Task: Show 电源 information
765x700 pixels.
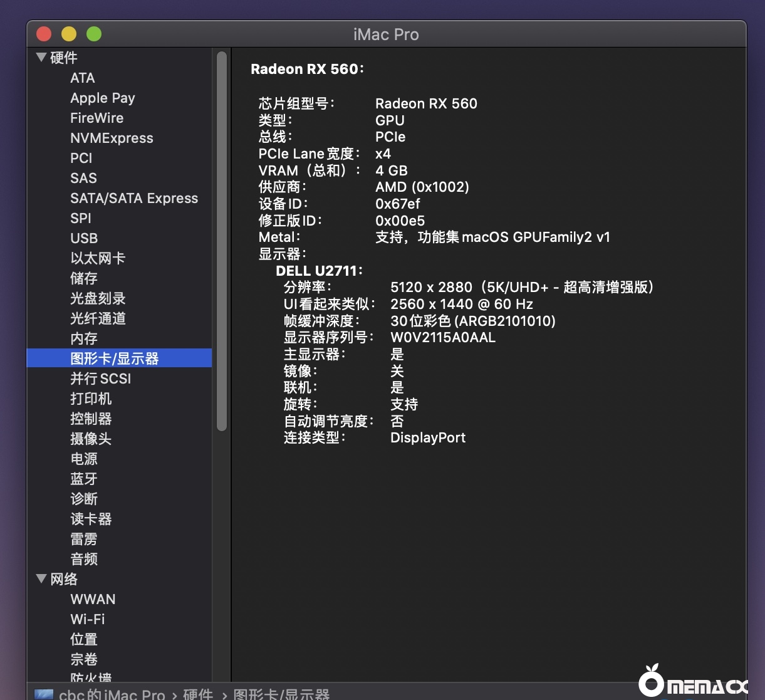Action: (84, 459)
